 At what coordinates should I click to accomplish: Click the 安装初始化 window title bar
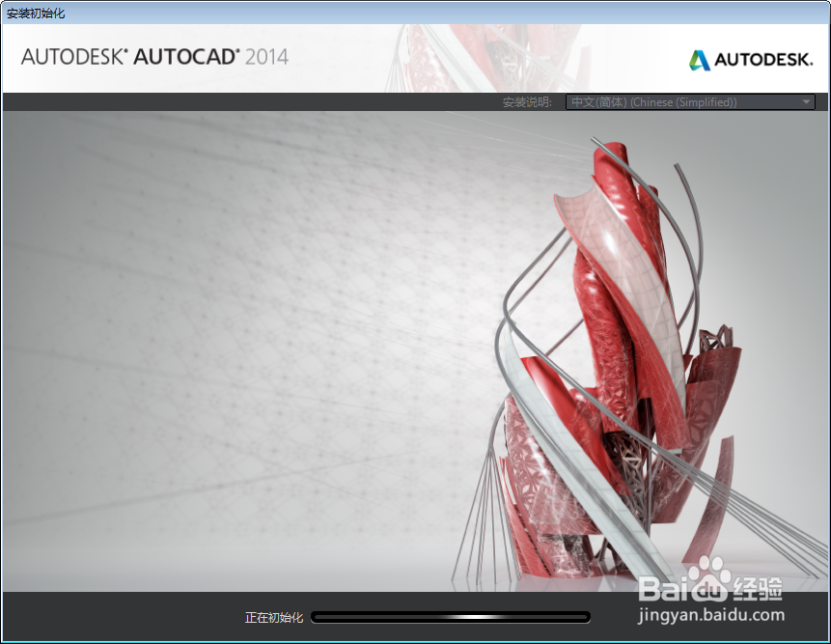[x=415, y=13]
